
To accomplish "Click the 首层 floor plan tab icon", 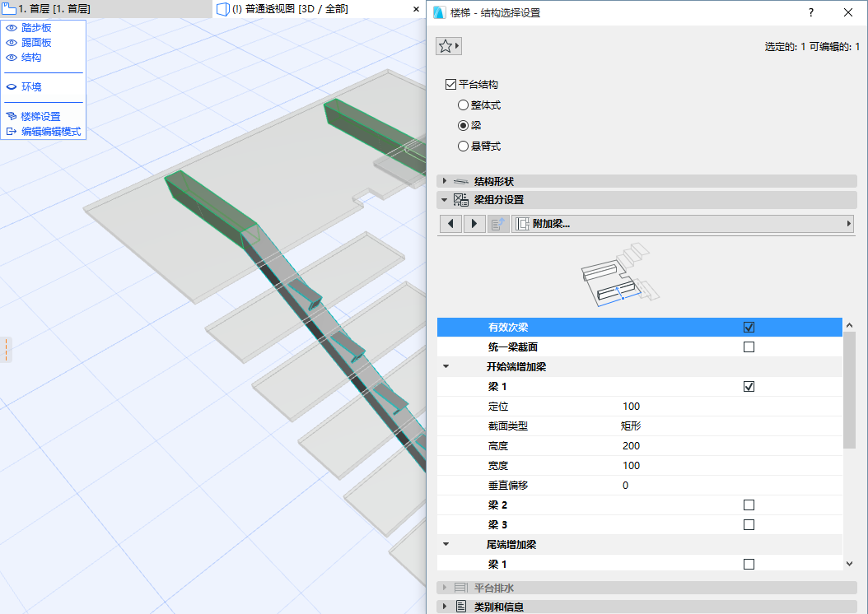I will (8, 9).
